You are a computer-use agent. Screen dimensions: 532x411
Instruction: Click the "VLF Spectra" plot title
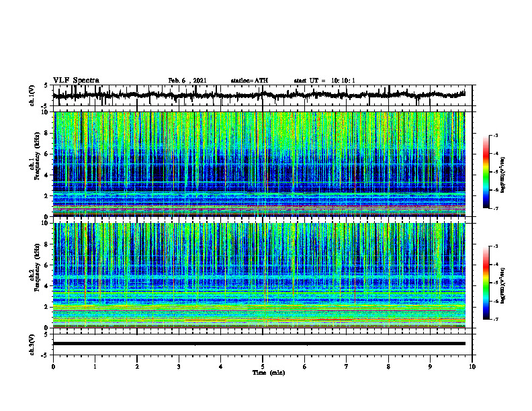point(76,81)
